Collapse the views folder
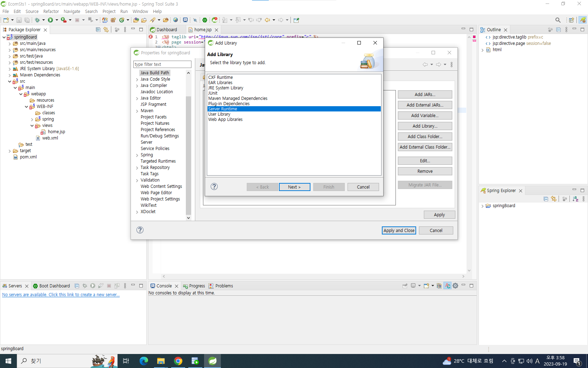This screenshot has width=588, height=368. point(32,125)
